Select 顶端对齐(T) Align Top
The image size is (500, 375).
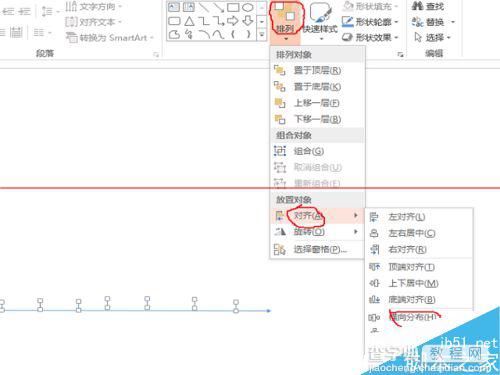click(x=419, y=267)
